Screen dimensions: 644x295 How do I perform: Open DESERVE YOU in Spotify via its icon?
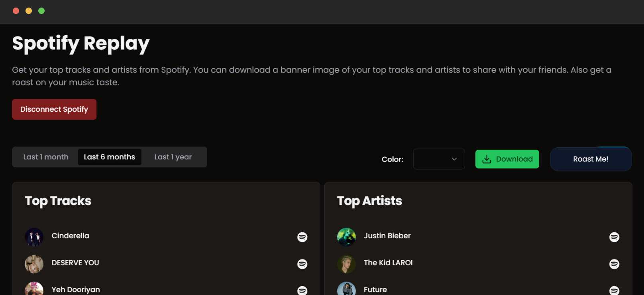coord(302,264)
